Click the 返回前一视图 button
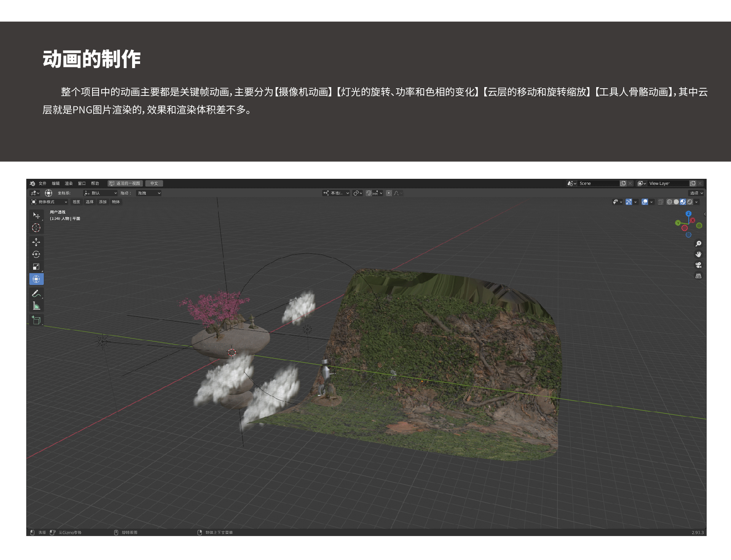The width and height of the screenshot is (731, 560). point(125,183)
